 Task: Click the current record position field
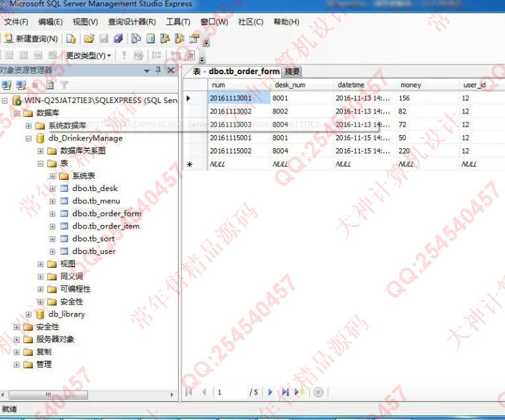pyautogui.click(x=231, y=392)
